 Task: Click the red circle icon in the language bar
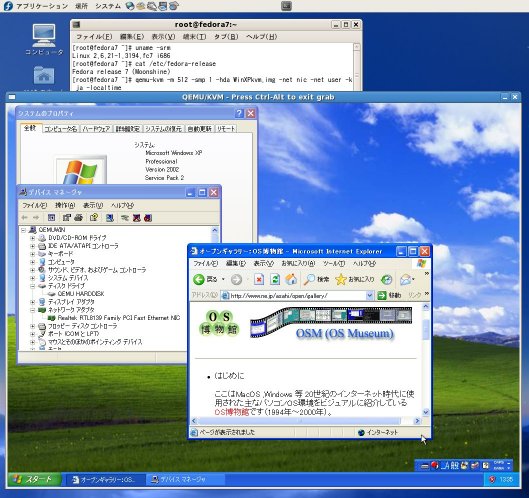click(x=435, y=466)
